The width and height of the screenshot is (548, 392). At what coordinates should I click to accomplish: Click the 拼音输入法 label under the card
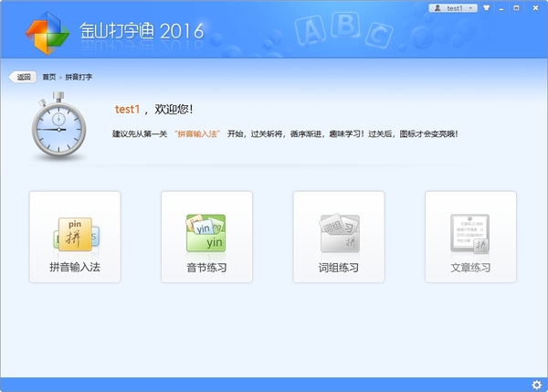(x=75, y=268)
